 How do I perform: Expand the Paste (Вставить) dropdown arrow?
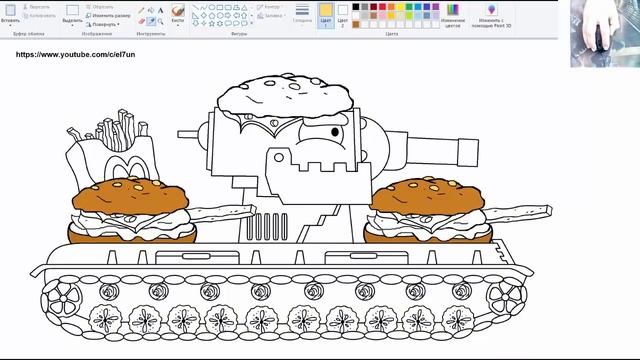[10, 26]
